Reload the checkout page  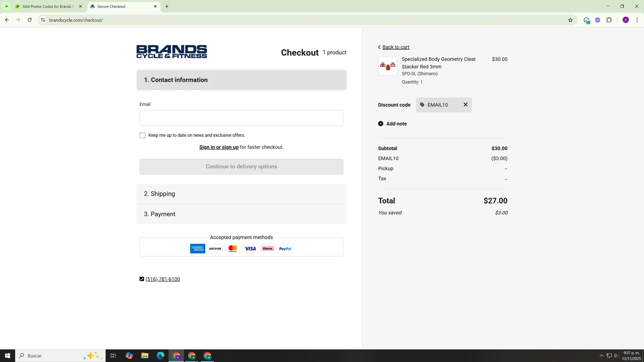[x=30, y=20]
